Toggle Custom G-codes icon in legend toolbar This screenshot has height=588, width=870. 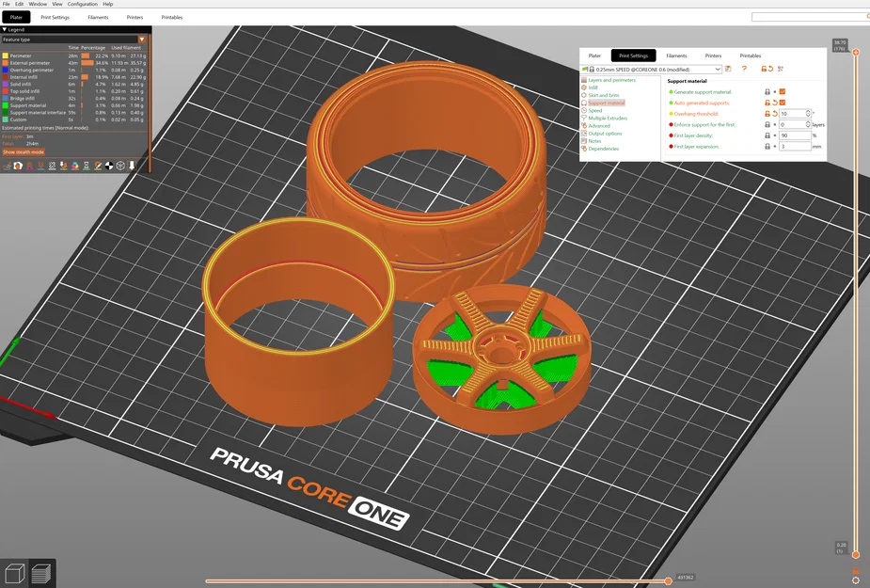pyautogui.click(x=98, y=166)
